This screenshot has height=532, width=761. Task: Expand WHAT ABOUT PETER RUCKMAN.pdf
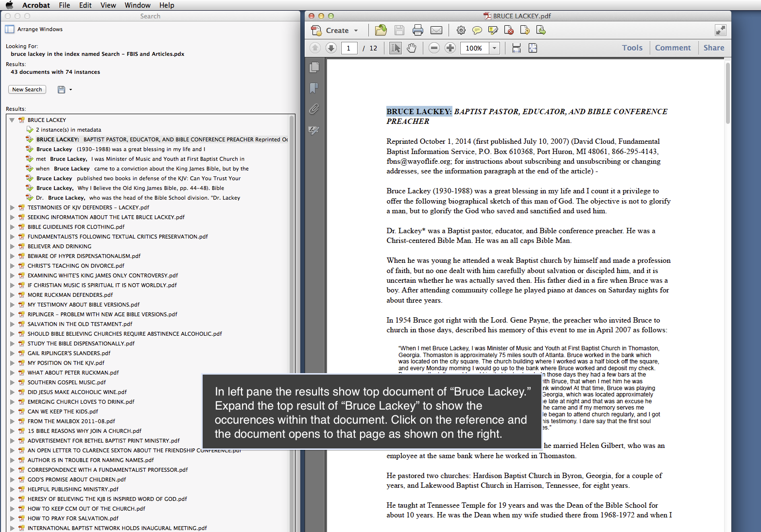[x=12, y=373]
